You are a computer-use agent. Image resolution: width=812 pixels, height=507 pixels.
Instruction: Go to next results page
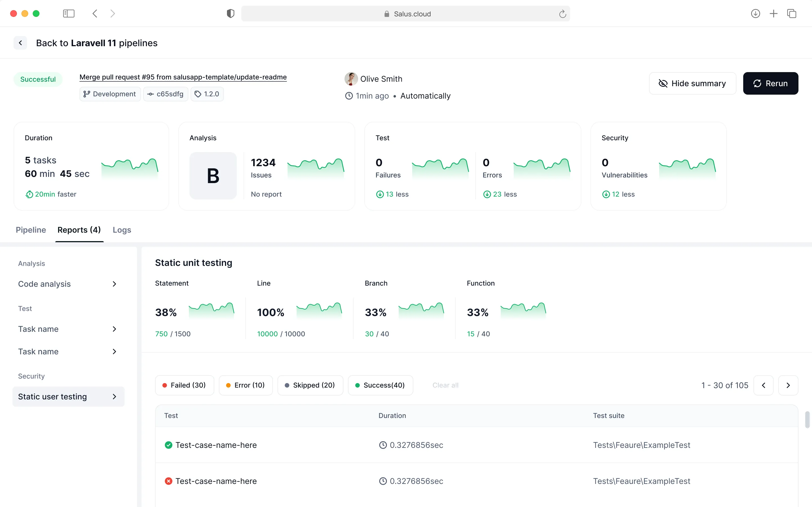click(788, 385)
